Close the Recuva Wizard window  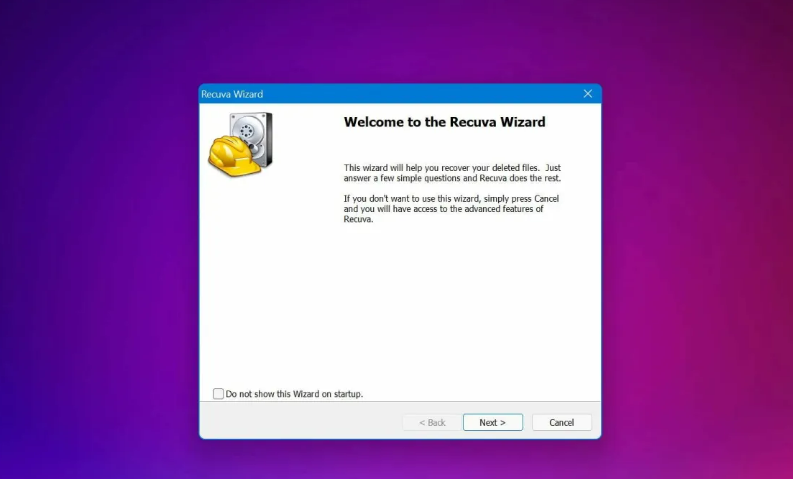pyautogui.click(x=588, y=94)
